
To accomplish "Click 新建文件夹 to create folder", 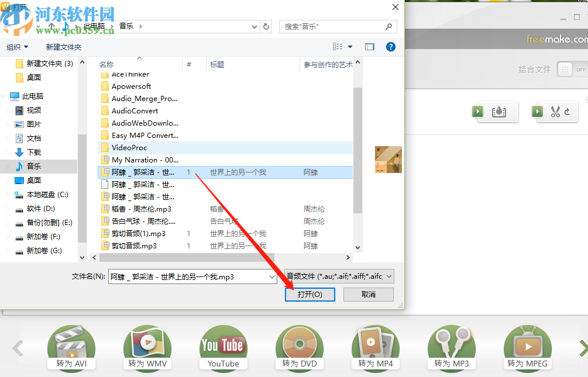I will tap(64, 47).
